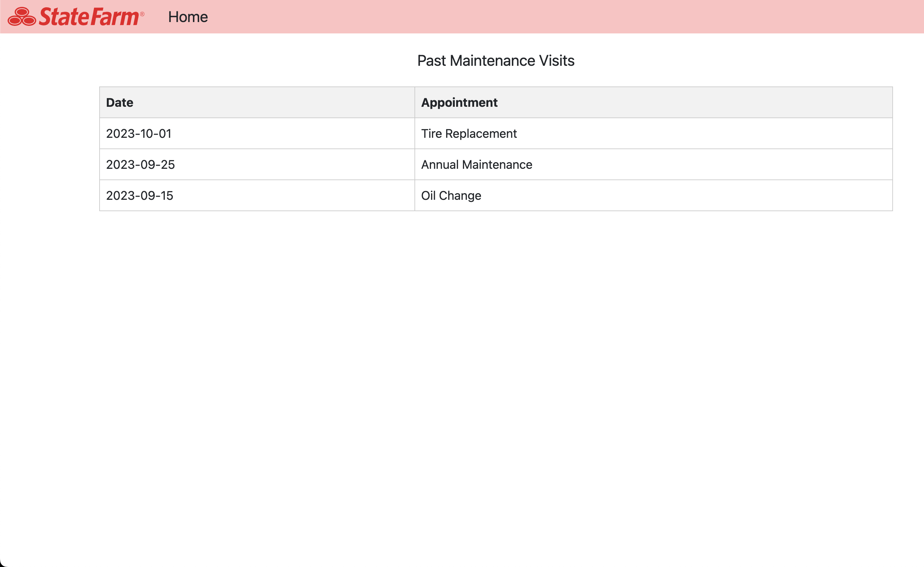Select the 2023-10-01 date cell
This screenshot has width=924, height=567.
[x=139, y=134]
